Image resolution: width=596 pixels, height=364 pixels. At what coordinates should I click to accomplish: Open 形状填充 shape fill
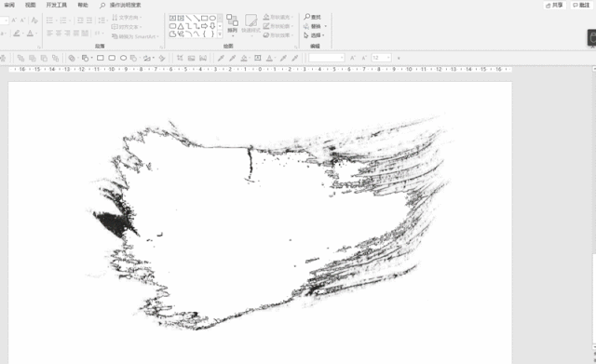(x=278, y=17)
